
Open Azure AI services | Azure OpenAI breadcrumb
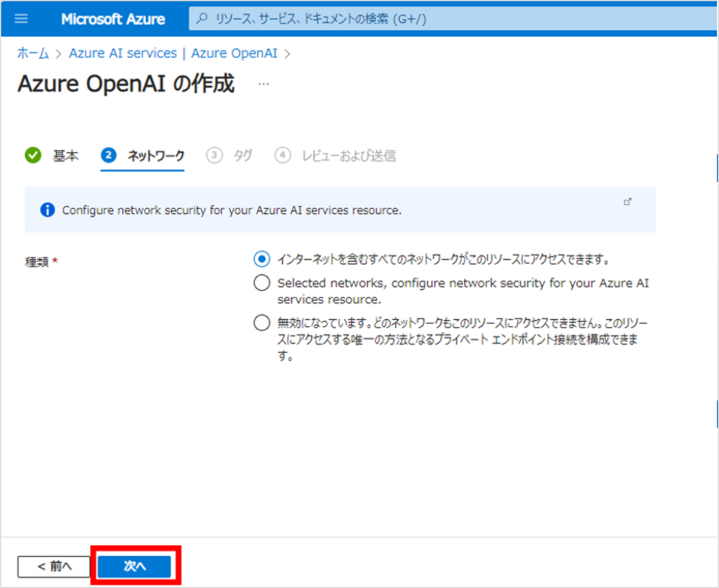(x=173, y=53)
